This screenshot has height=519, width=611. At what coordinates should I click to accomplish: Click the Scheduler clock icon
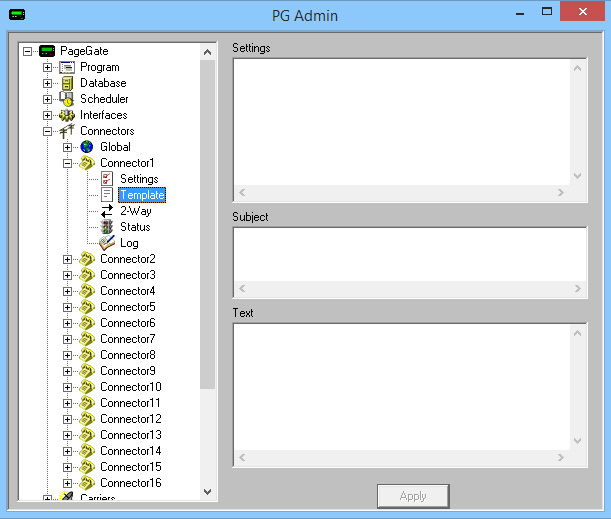pyautogui.click(x=67, y=99)
